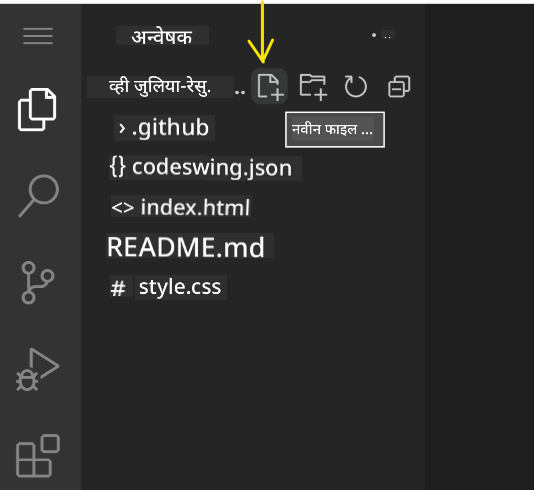Click the नवीन फाइल tooltip label
The image size is (534, 490).
pyautogui.click(x=332, y=129)
